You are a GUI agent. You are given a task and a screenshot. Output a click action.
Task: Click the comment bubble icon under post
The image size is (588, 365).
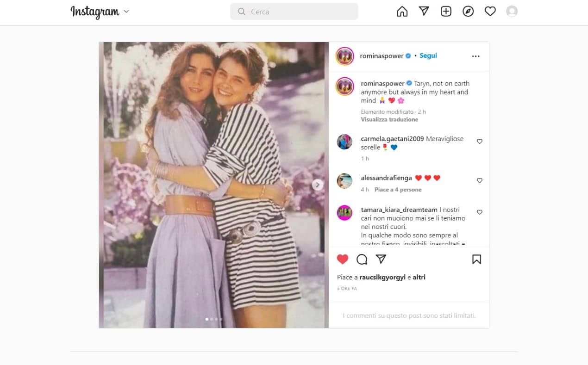tap(362, 260)
